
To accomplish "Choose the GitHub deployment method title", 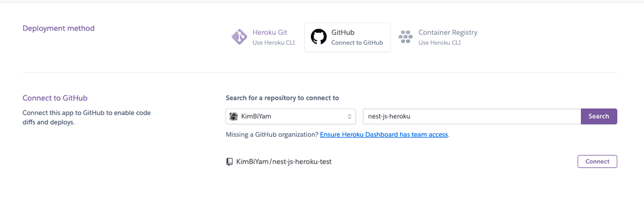I will pos(343,33).
